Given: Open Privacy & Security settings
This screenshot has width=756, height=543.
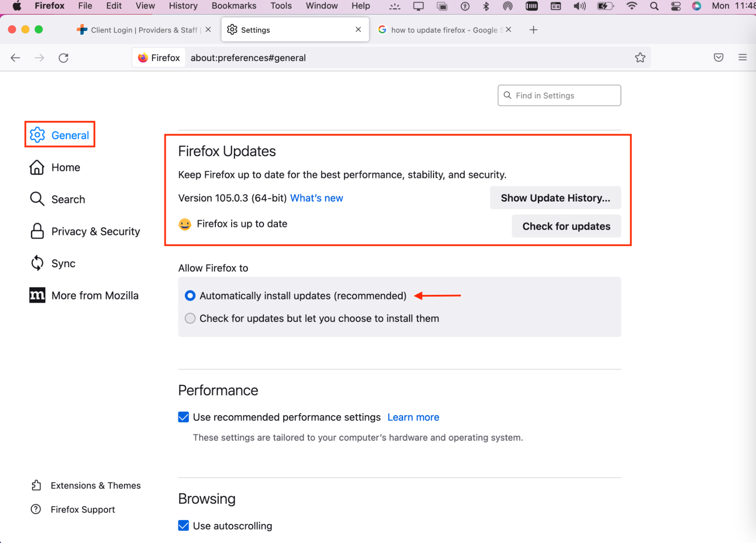Looking at the screenshot, I should [95, 231].
